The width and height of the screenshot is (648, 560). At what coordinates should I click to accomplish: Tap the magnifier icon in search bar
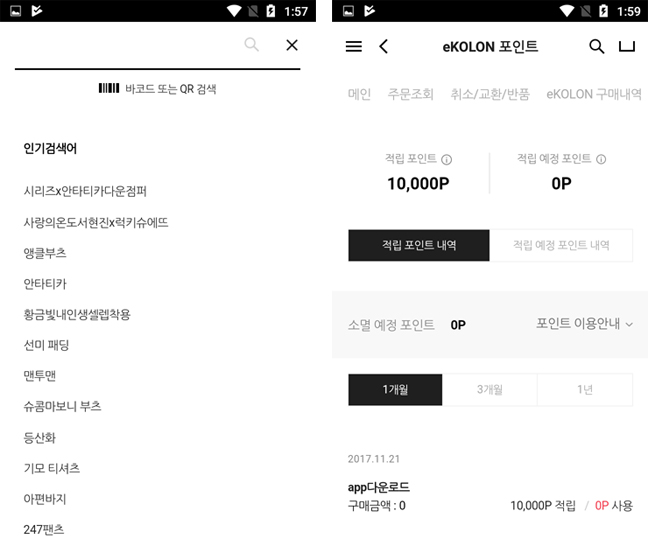[251, 45]
